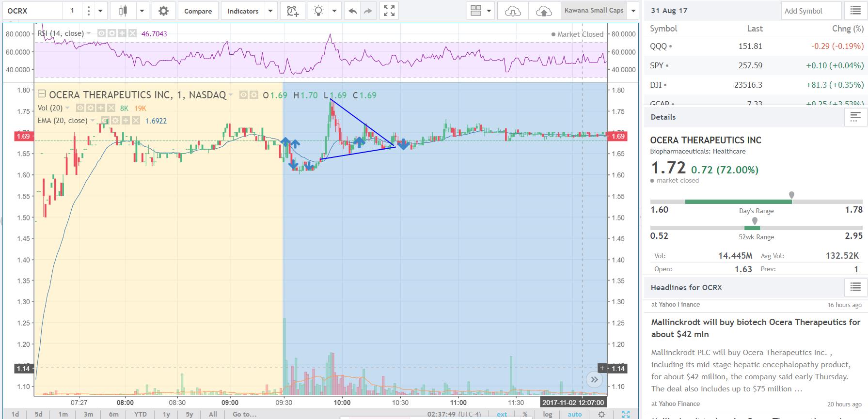Open format gear for OCERA THERAPEUTICS series
This screenshot has height=419, width=868.
(253, 95)
